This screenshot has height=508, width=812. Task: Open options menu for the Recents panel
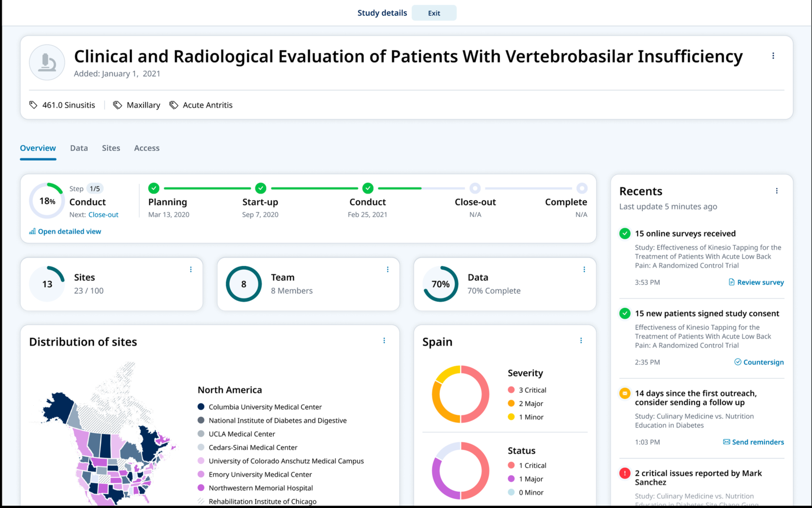click(777, 191)
